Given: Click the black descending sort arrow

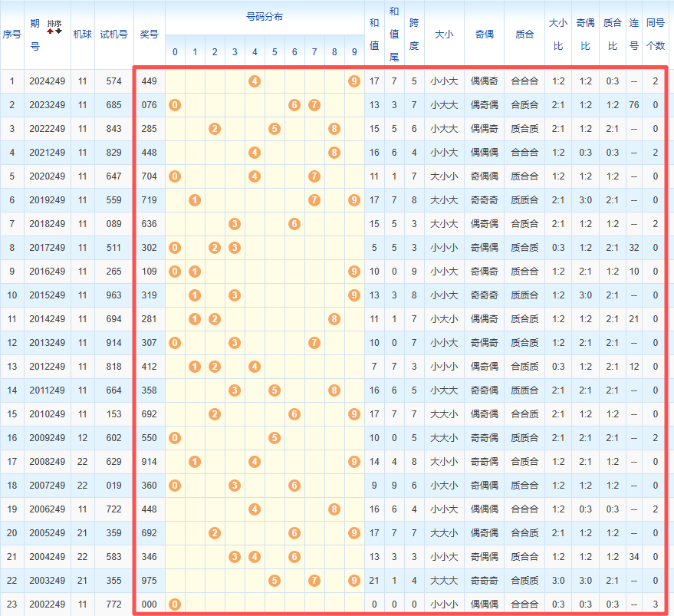Looking at the screenshot, I should tap(58, 31).
